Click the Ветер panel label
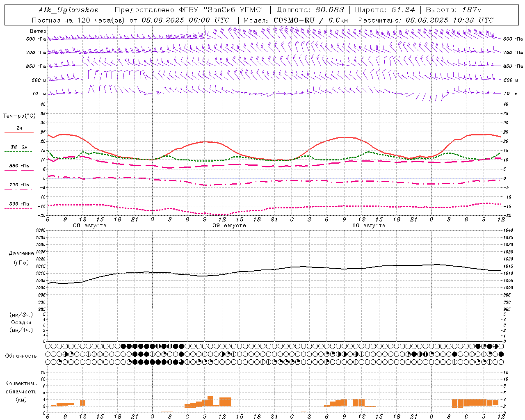The image size is (525, 420). click(38, 31)
